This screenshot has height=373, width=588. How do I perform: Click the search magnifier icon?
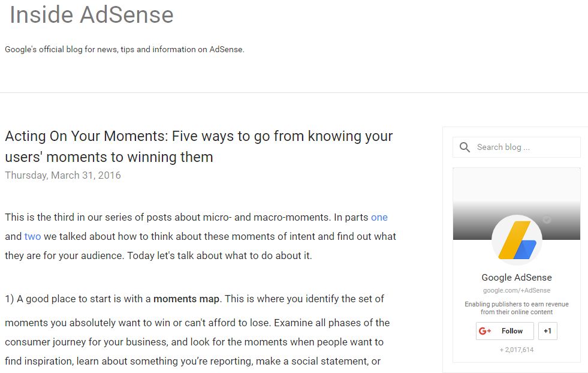click(x=465, y=147)
